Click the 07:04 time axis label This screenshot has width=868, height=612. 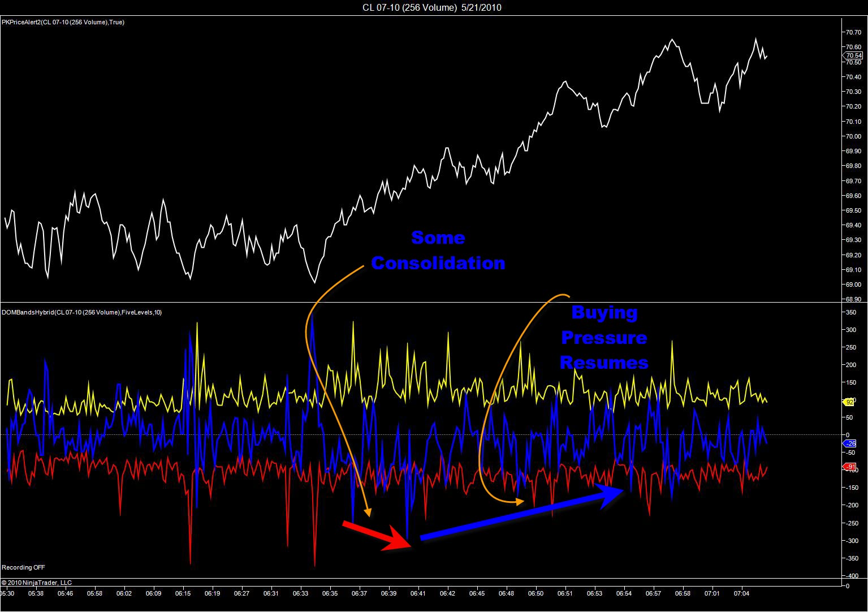pyautogui.click(x=742, y=594)
